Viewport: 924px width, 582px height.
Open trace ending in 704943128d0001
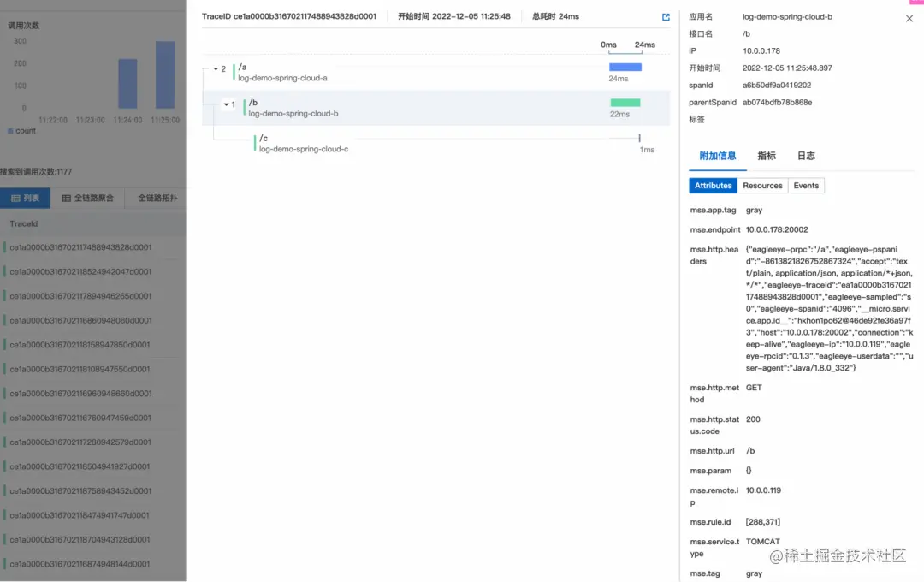pyautogui.click(x=80, y=539)
